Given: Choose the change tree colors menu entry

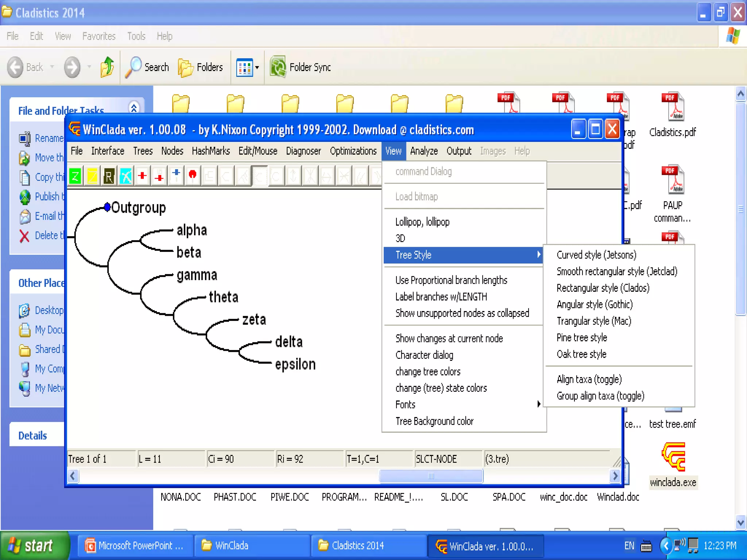Looking at the screenshot, I should pos(427,372).
